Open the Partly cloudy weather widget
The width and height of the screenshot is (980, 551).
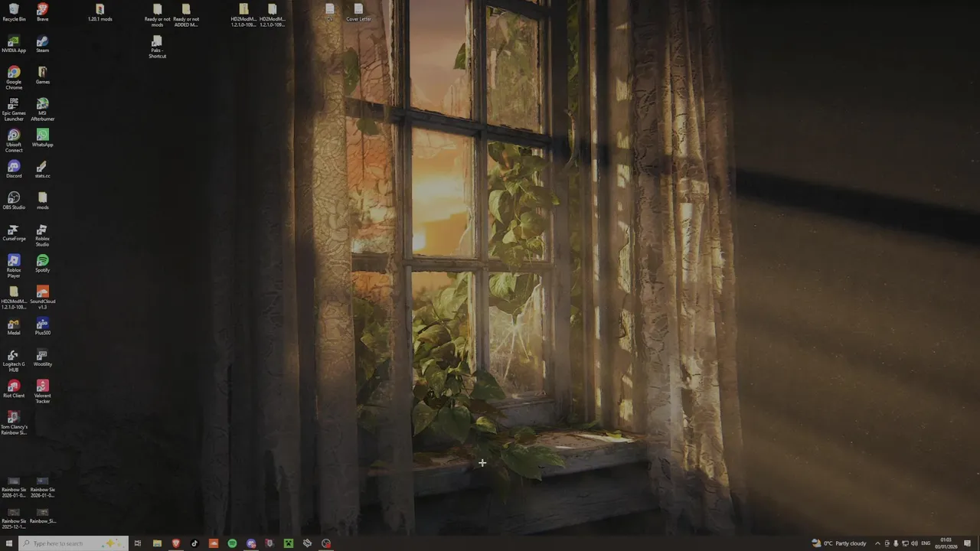point(840,543)
